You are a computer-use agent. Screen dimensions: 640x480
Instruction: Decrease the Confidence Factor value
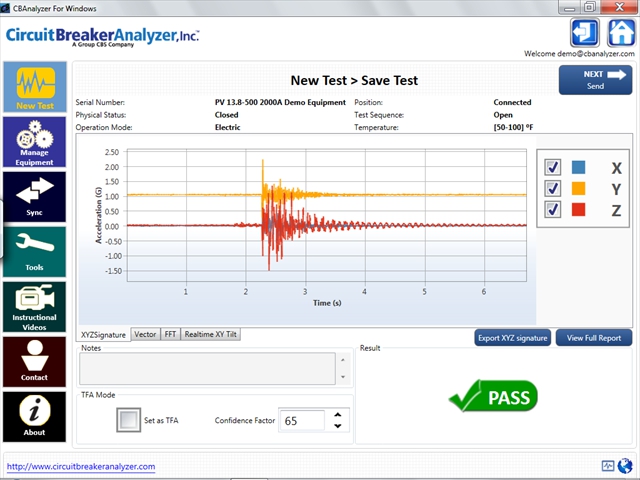click(338, 426)
